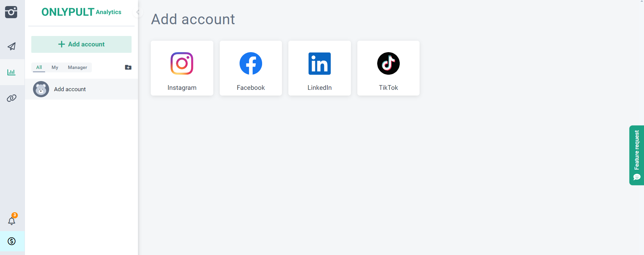Choose Instagram as the account type
This screenshot has width=644, height=255.
coord(182,68)
